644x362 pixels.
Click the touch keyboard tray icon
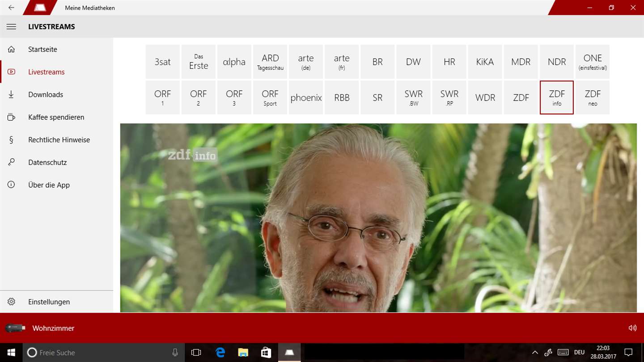[x=563, y=353]
